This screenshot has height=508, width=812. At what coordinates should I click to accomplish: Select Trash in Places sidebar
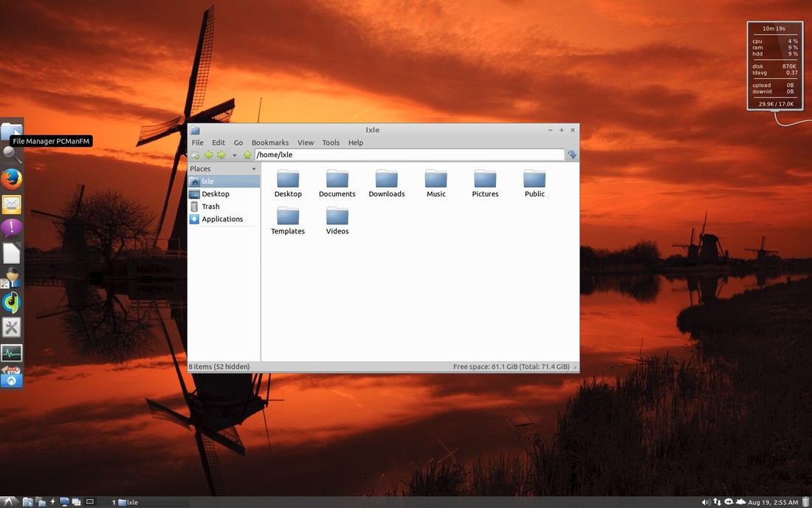point(224,206)
